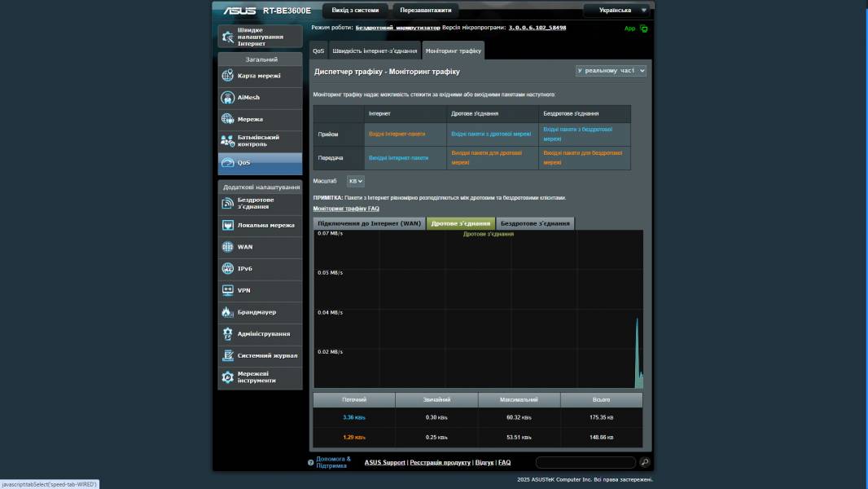Screen dimensions: 868x489
Task: Click the total value 148.66 KB
Action: pyautogui.click(x=601, y=438)
